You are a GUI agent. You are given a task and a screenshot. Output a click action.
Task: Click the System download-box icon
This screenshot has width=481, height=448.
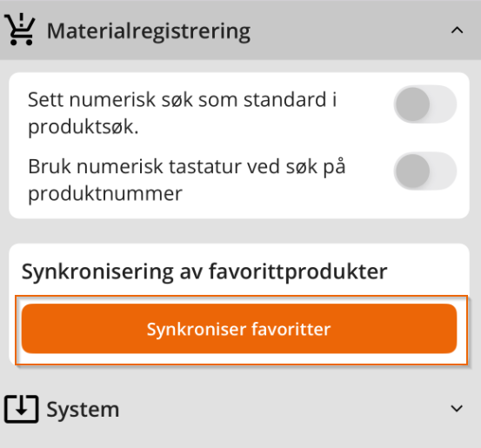pyautogui.click(x=21, y=409)
